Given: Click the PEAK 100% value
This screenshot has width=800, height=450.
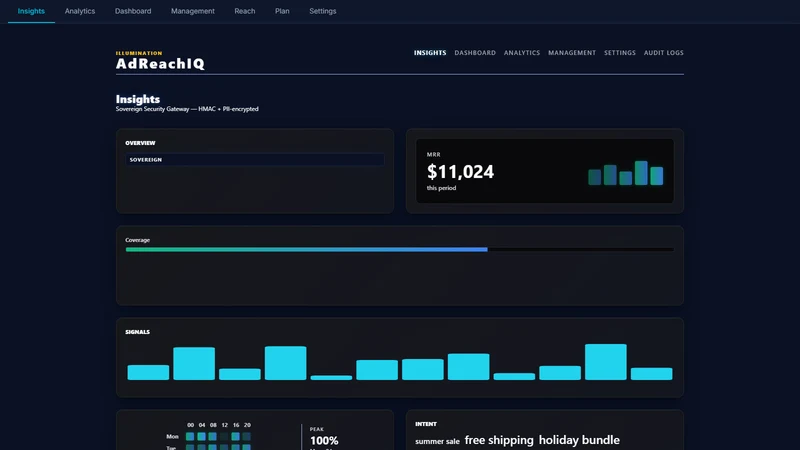Looking at the screenshot, I should pos(324,440).
